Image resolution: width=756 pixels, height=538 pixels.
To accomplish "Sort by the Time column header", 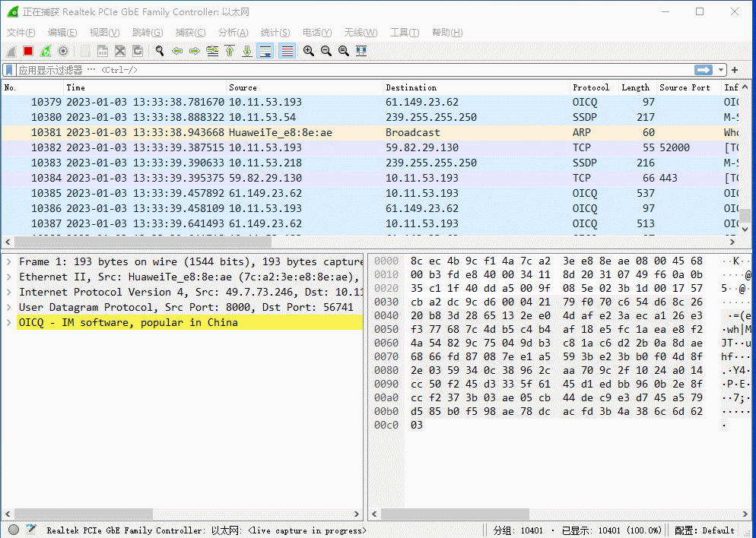I will pos(145,87).
